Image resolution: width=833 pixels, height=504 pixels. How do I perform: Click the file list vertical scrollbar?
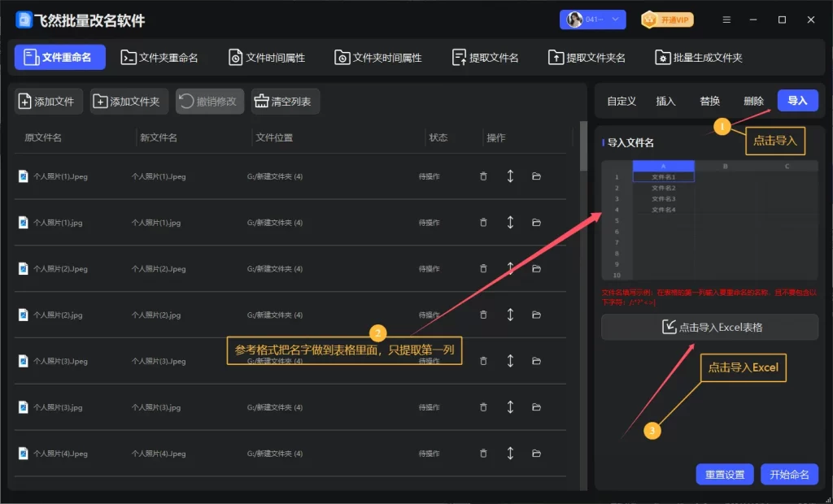click(584, 146)
